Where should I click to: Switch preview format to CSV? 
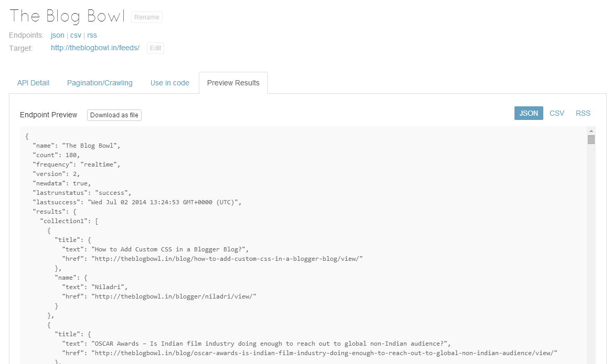556,113
